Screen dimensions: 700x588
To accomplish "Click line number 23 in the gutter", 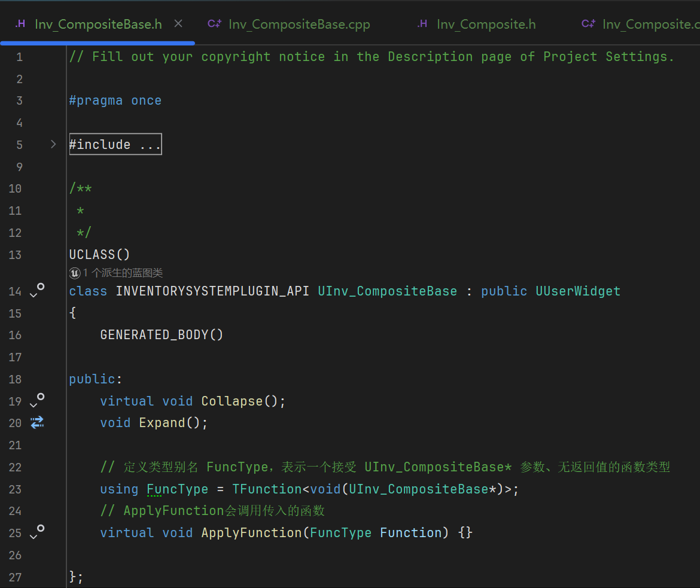I will pos(15,489).
